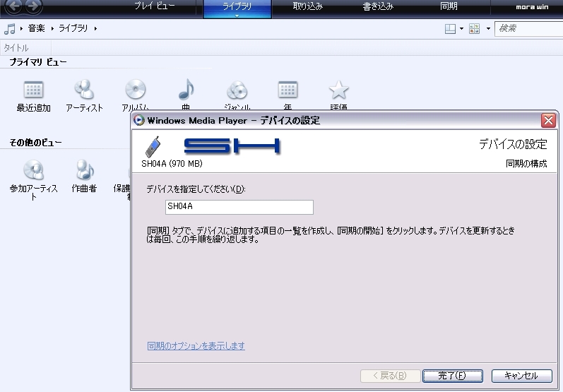Click 音楽 in the breadcrumb path
The width and height of the screenshot is (563, 392).
[37, 28]
